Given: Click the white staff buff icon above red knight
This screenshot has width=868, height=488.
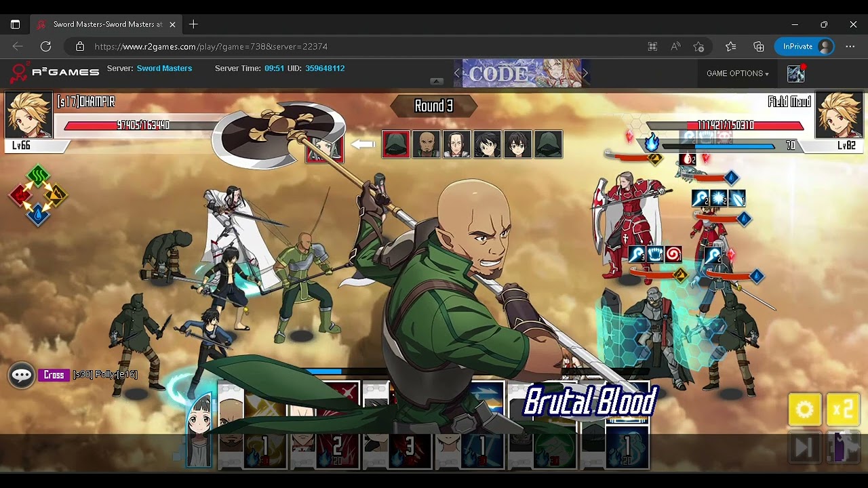Looking at the screenshot, I should 637,255.
